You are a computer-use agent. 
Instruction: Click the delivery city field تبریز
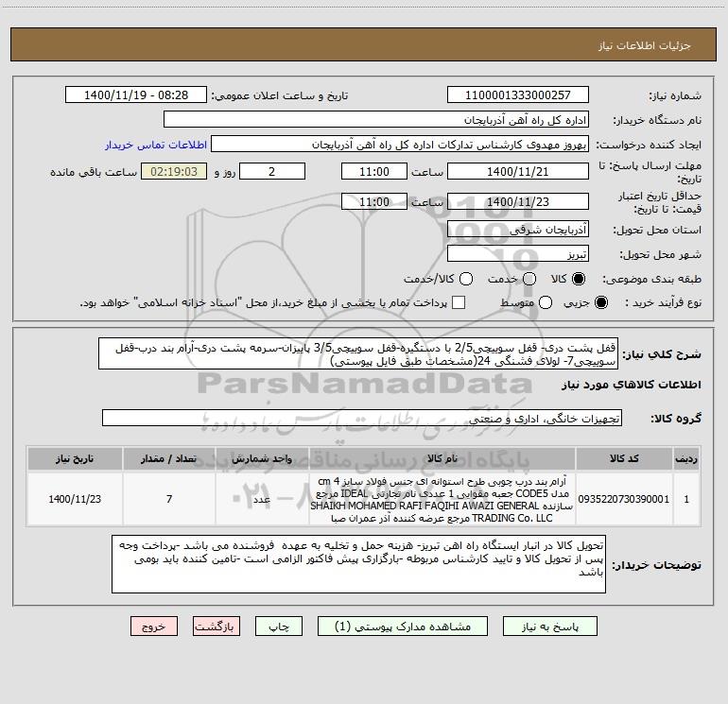pyautogui.click(x=518, y=253)
